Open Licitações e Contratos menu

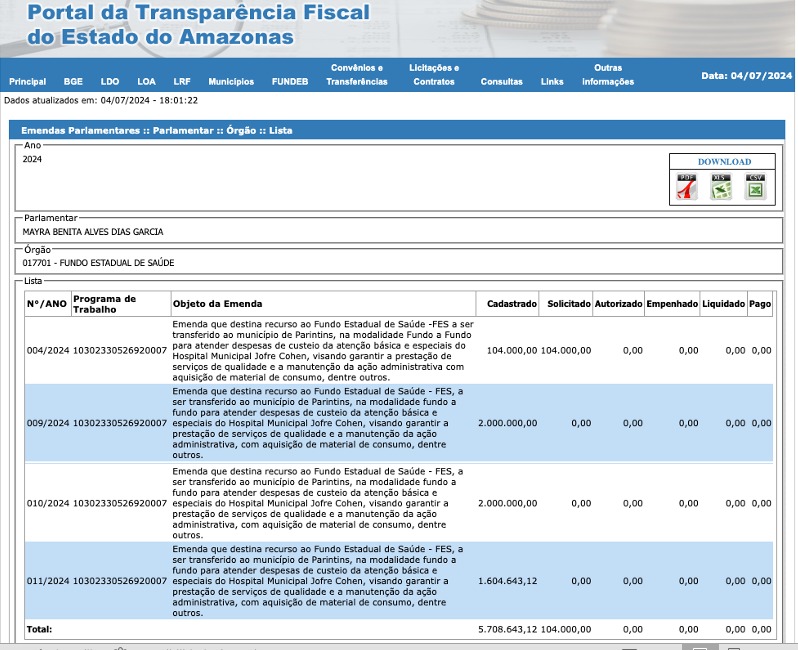pyautogui.click(x=434, y=75)
